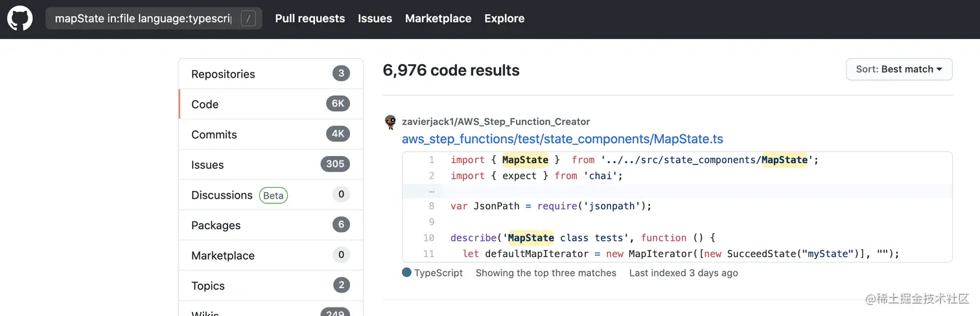Select Code results filter
Image resolution: width=980 pixels, height=316 pixels.
[205, 104]
